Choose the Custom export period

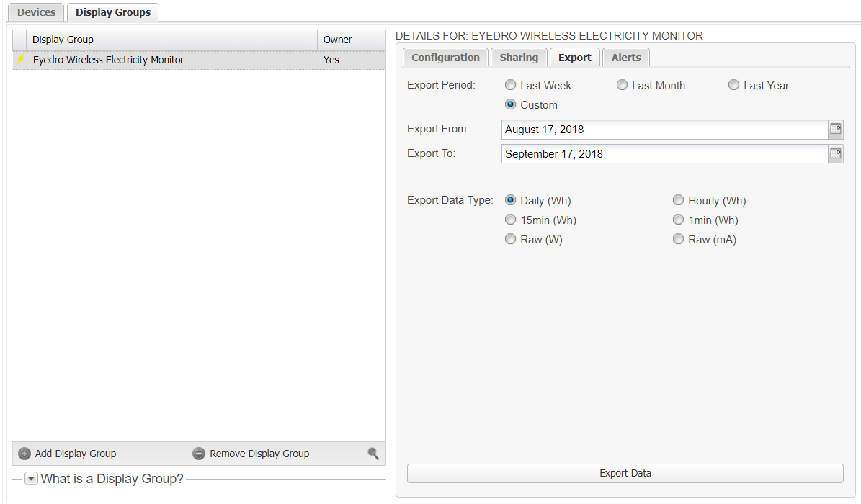point(511,104)
